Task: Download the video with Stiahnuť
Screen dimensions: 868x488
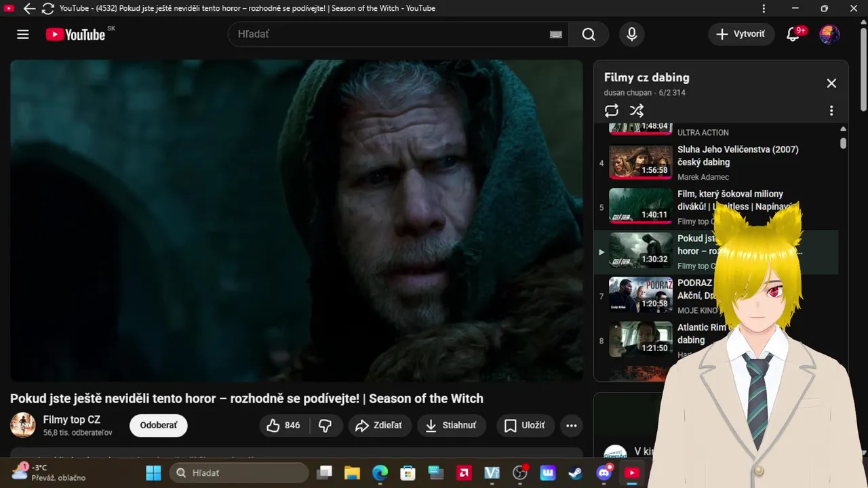Action: [451, 426]
